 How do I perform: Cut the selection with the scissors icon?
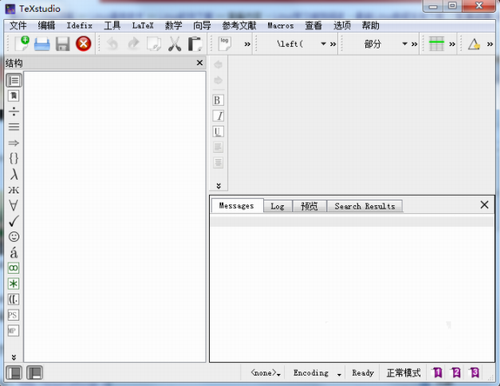pyautogui.click(x=175, y=44)
